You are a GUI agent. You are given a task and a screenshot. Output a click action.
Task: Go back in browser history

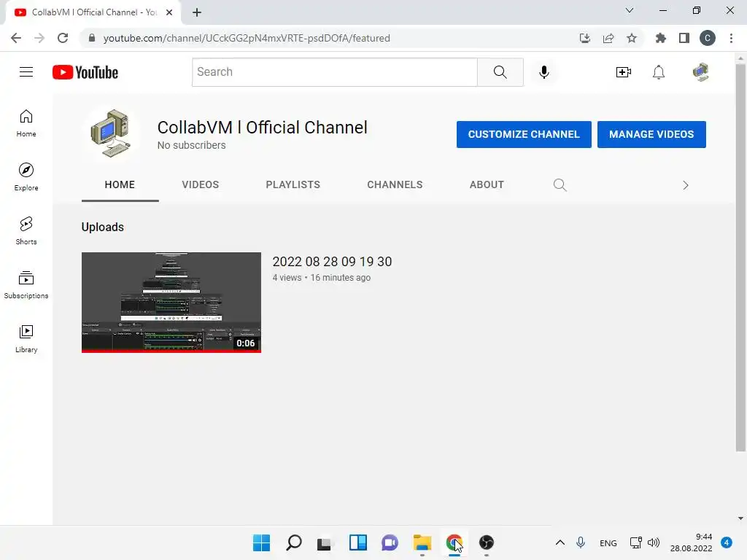(x=16, y=38)
